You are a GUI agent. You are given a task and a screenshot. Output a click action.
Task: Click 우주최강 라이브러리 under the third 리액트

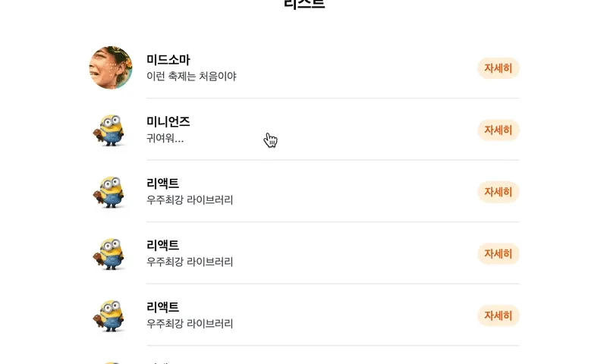click(190, 324)
